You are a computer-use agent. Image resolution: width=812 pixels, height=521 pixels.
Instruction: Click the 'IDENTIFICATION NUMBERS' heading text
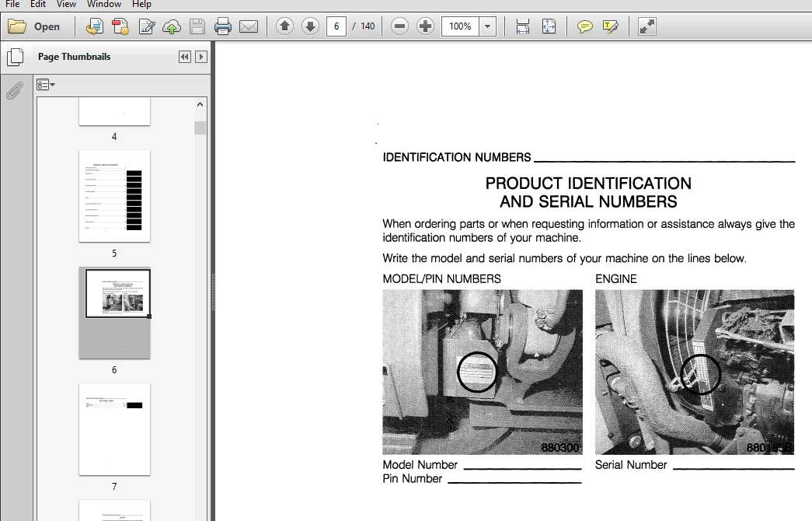(x=457, y=157)
